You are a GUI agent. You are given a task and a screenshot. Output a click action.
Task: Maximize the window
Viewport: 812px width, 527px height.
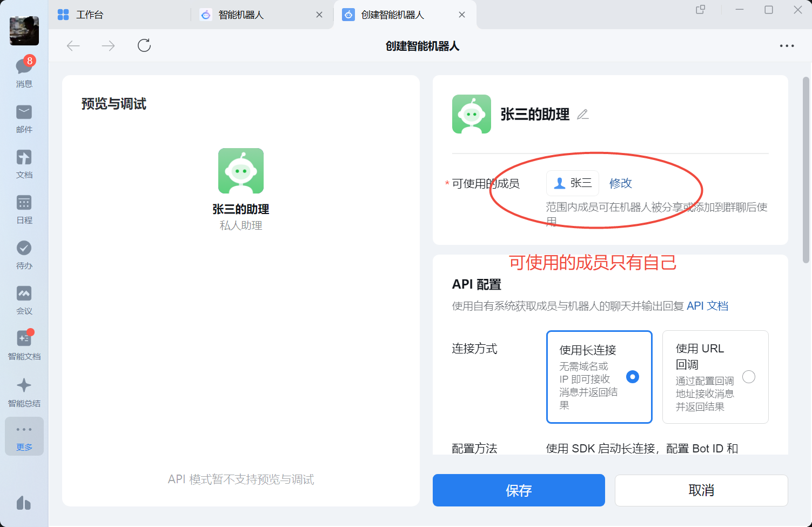pyautogui.click(x=769, y=9)
